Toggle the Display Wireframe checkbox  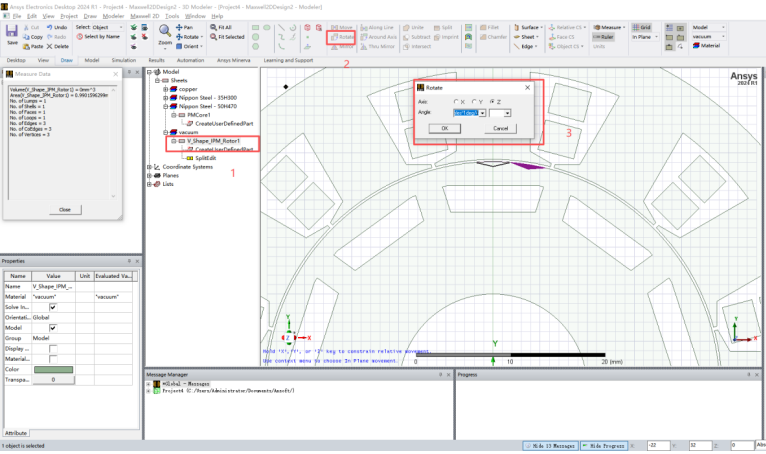click(53, 349)
